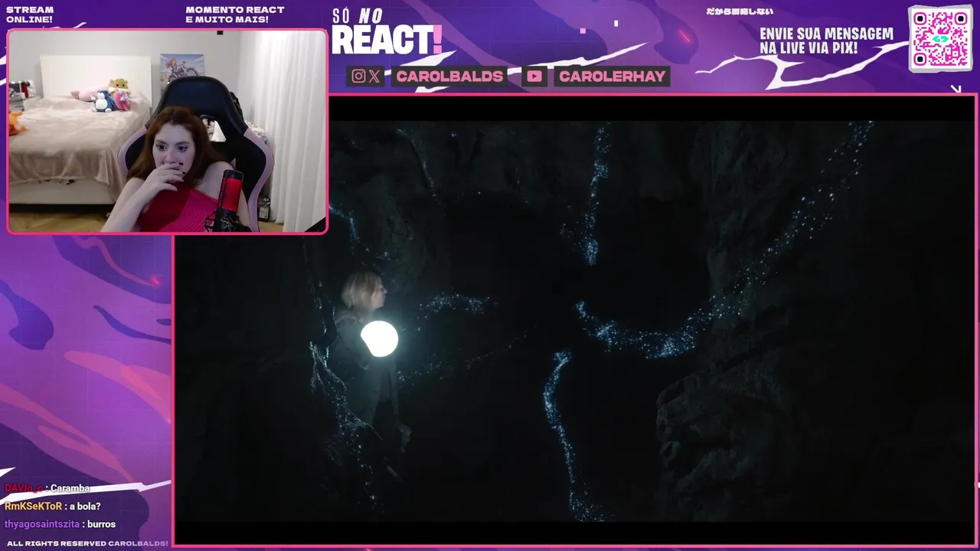Screen dimensions: 980x551
Task: Click the RmKSeKToR message 'a bola?'
Action: pyautogui.click(x=85, y=506)
